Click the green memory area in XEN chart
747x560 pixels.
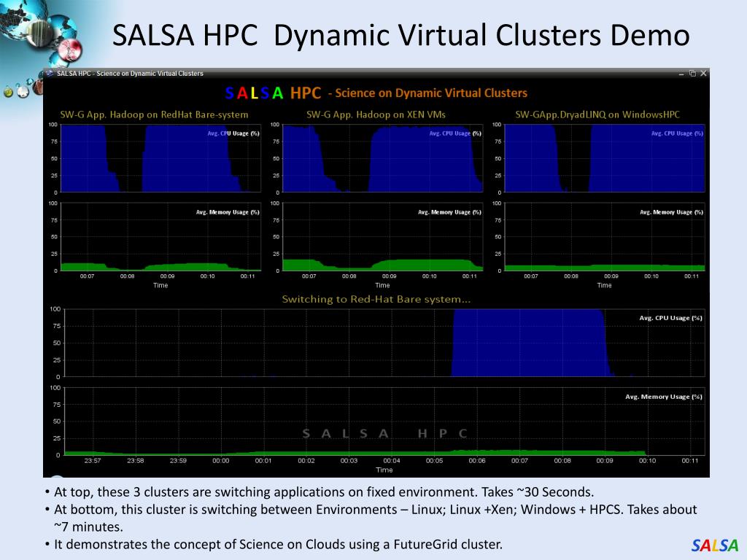[381, 265]
